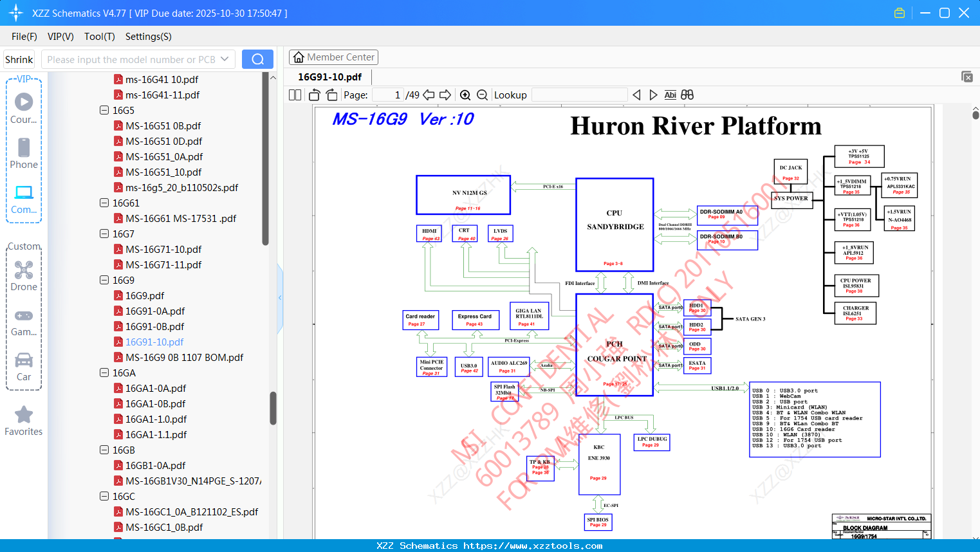This screenshot has height=552, width=980.
Task: Open Tool menu
Action: click(100, 37)
